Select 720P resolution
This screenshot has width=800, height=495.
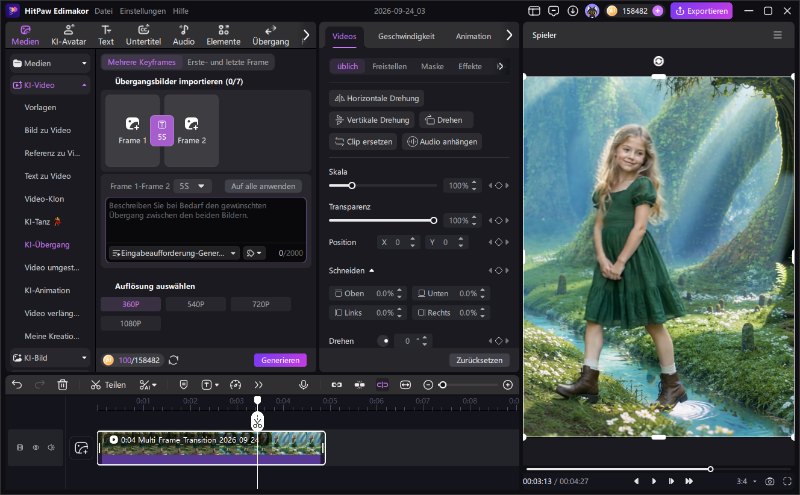[261, 304]
